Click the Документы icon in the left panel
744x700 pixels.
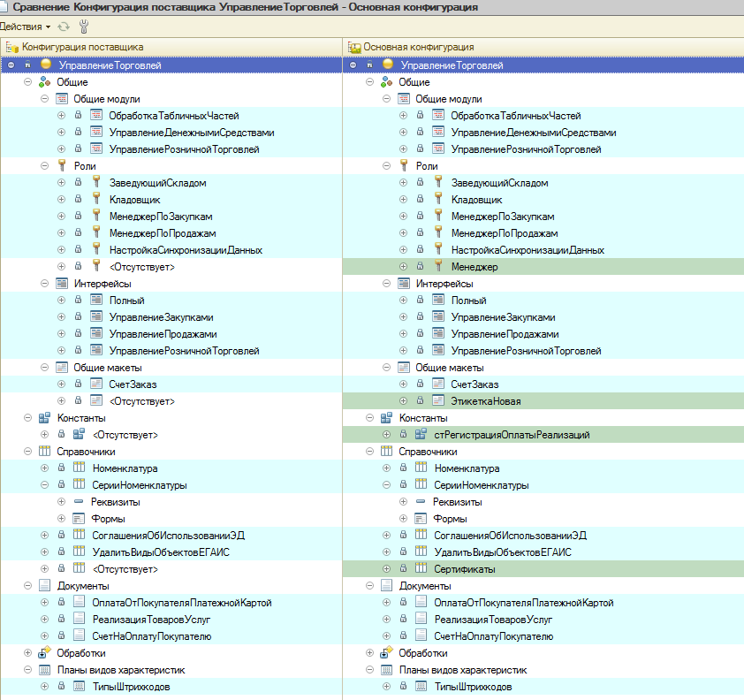44,586
